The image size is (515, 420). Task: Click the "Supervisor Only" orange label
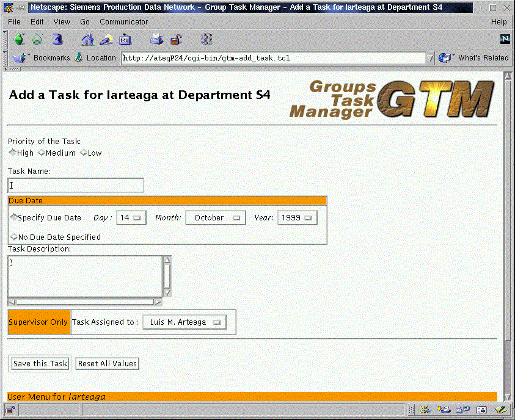(40, 322)
